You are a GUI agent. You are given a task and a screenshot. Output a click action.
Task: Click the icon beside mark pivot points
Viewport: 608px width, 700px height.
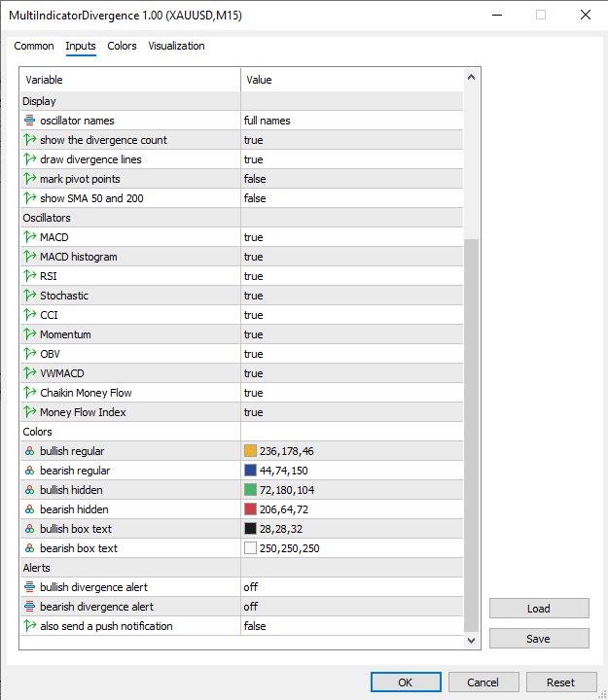point(29,179)
